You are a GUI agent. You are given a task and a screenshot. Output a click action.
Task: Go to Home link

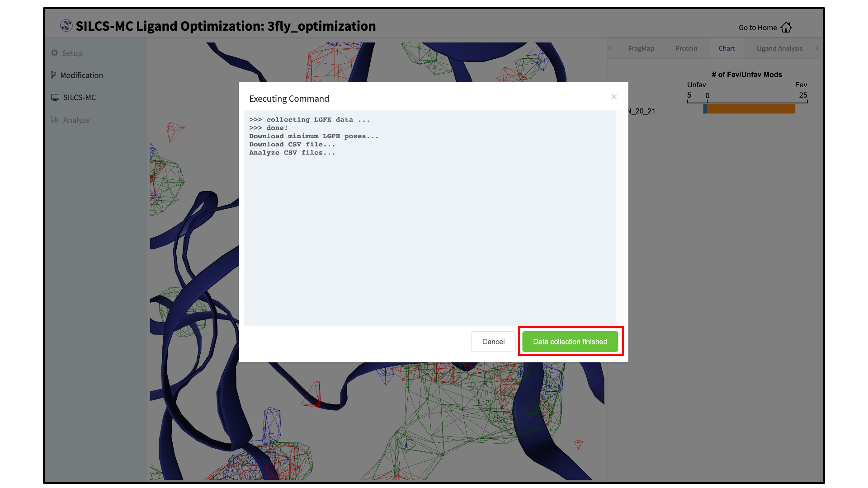coord(765,28)
